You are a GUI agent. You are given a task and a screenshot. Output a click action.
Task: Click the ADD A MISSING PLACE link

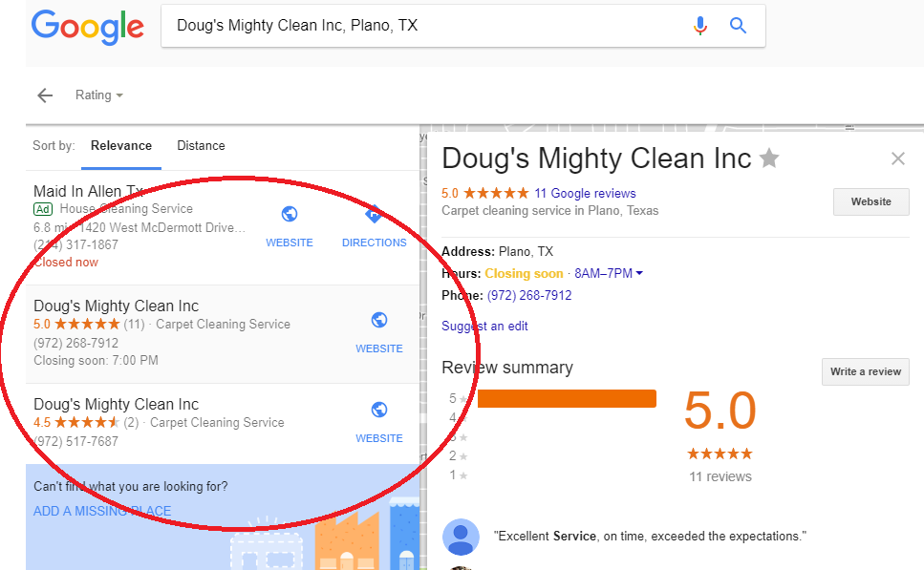click(102, 511)
